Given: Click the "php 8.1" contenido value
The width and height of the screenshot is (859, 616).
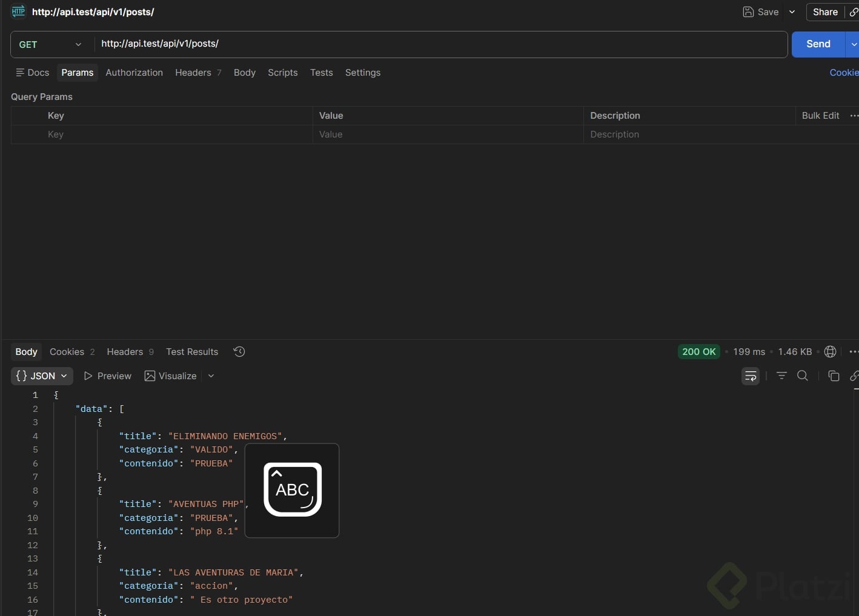Looking at the screenshot, I should [x=214, y=531].
